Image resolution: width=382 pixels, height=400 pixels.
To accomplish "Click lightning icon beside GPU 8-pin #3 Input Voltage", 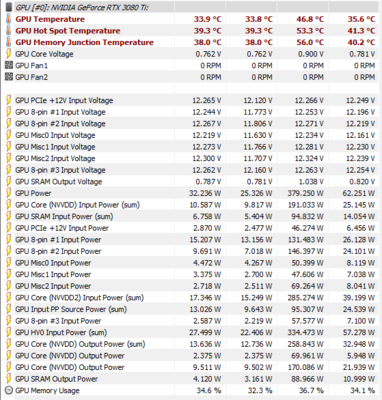I will 9,170.
